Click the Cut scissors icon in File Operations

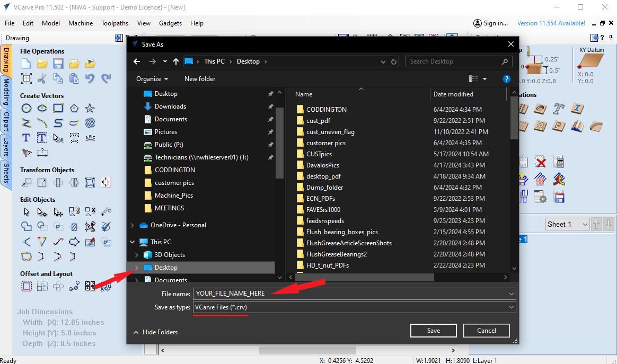[42, 78]
